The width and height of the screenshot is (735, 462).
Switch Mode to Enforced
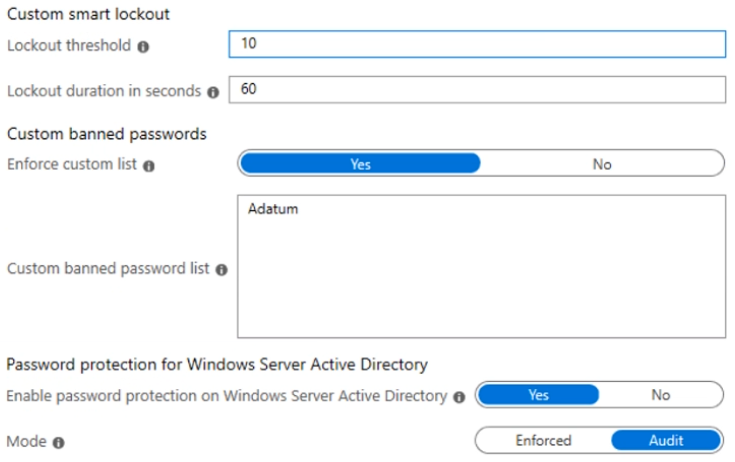[x=543, y=441]
